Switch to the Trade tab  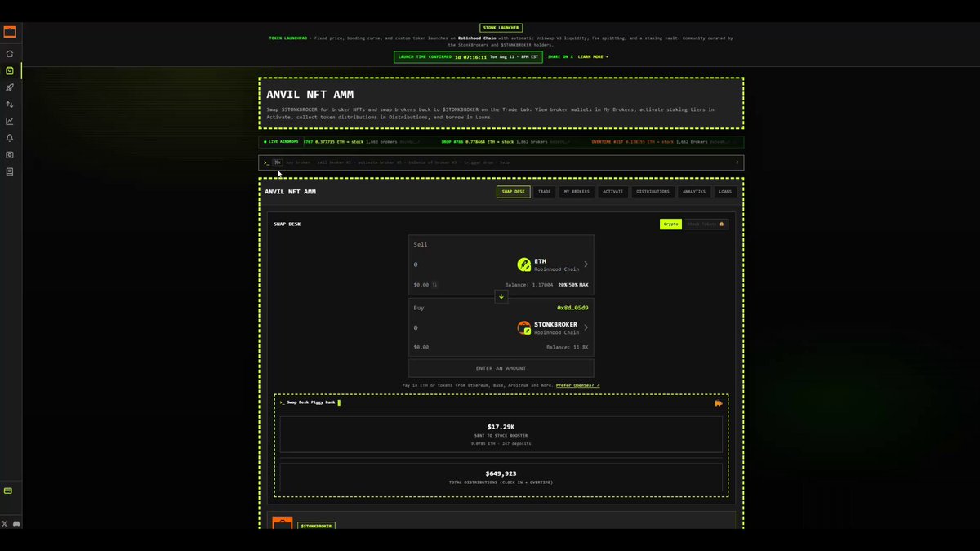[x=544, y=192]
